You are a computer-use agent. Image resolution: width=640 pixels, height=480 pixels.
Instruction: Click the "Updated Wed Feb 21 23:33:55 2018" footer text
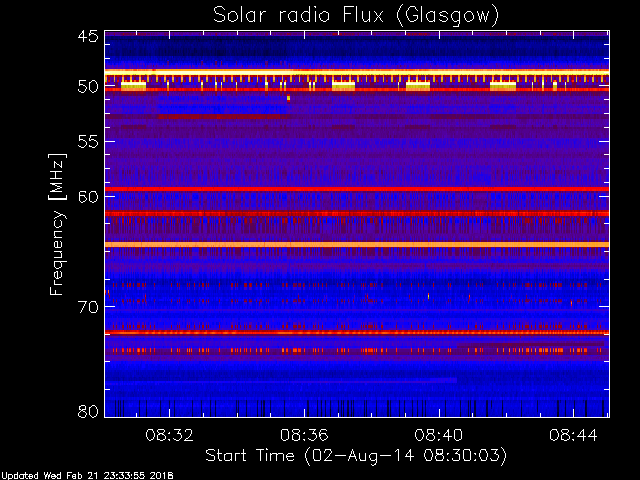87,476
